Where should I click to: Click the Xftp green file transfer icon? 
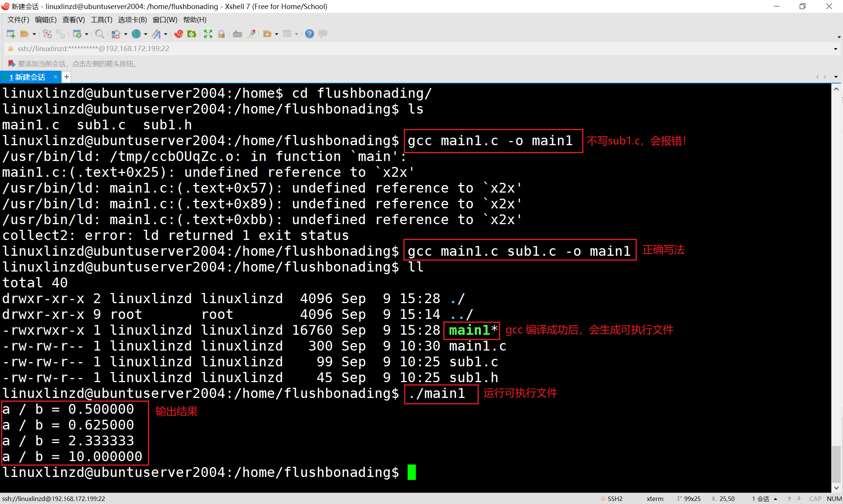192,34
